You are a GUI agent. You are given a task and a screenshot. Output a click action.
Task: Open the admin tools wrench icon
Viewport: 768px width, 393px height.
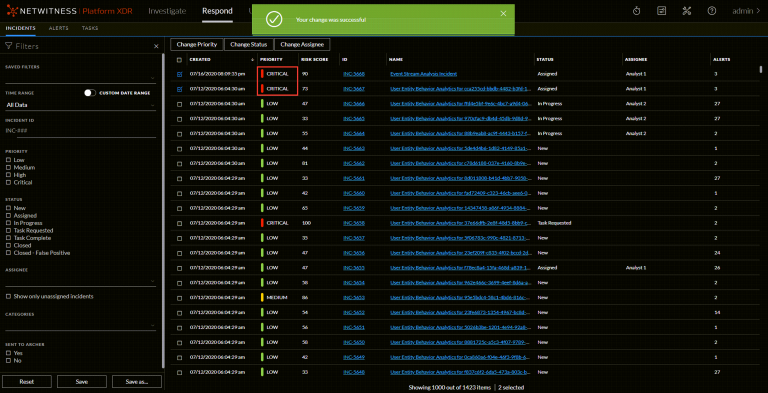pyautogui.click(x=686, y=11)
